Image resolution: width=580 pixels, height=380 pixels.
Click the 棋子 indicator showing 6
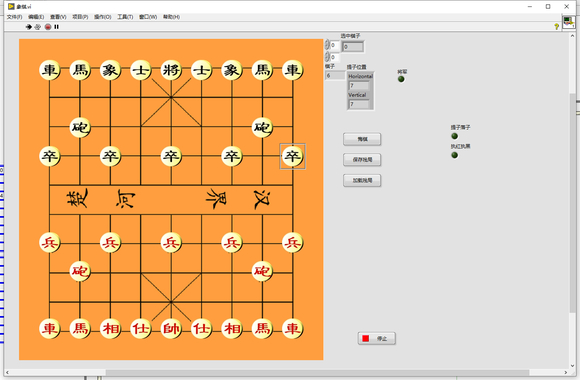[x=334, y=75]
